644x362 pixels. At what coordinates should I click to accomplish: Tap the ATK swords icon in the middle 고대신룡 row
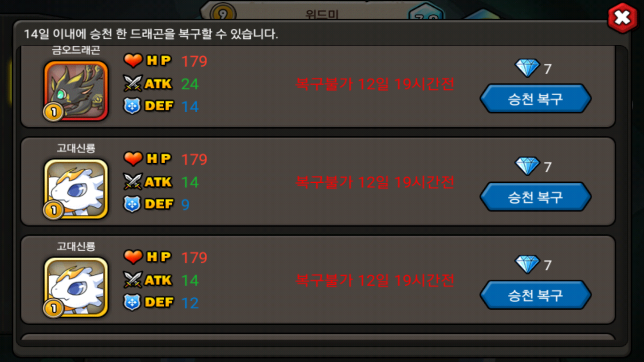click(133, 182)
